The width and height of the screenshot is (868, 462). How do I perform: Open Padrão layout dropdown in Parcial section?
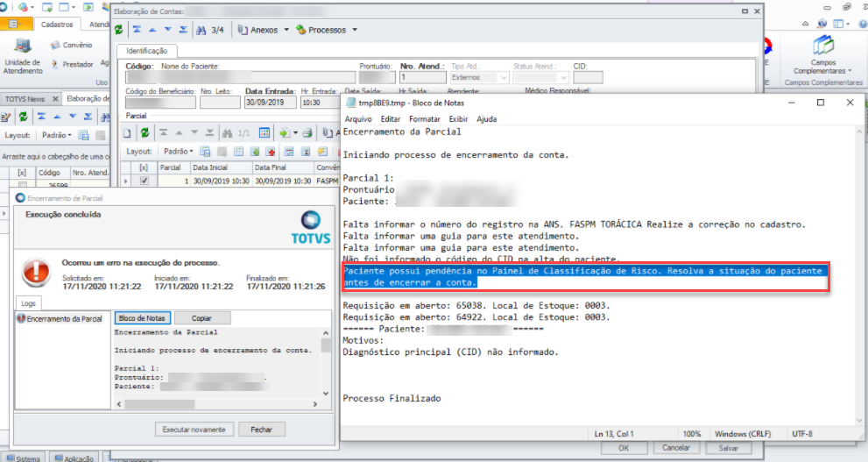point(179,152)
